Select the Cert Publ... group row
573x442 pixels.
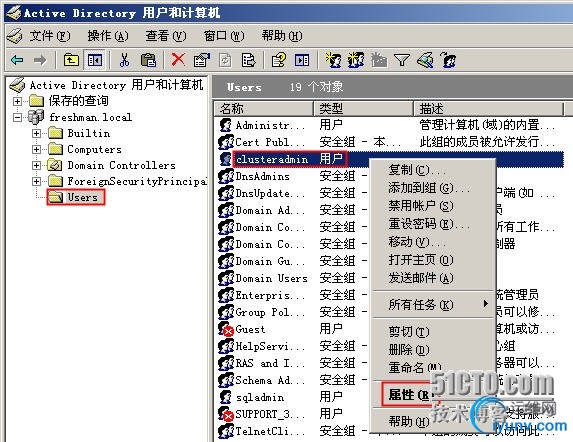(x=388, y=142)
